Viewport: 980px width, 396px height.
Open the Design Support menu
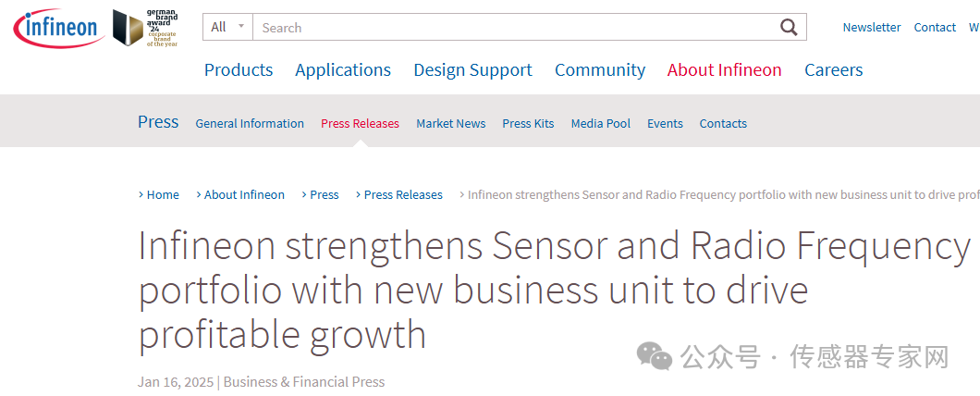(x=472, y=70)
